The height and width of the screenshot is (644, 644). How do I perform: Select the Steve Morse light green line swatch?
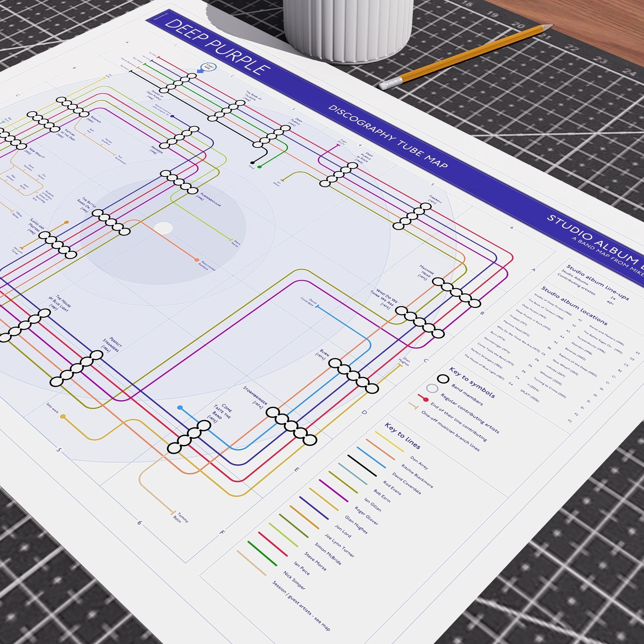pyautogui.click(x=283, y=535)
